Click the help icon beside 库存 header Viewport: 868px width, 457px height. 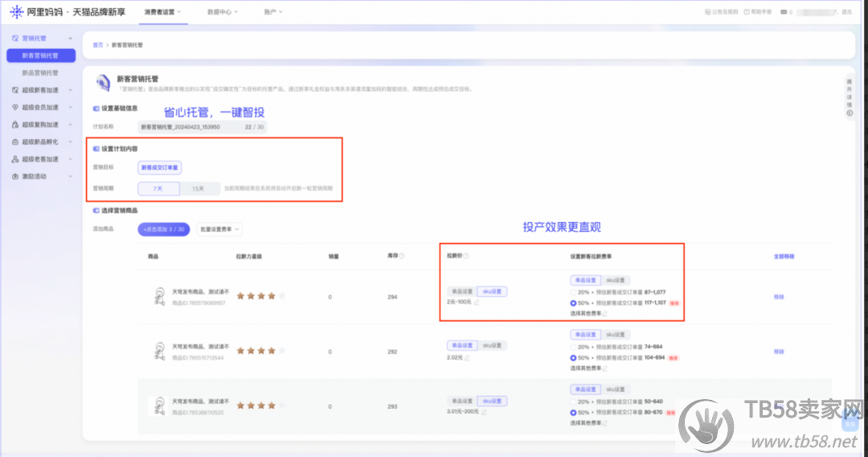click(x=402, y=256)
